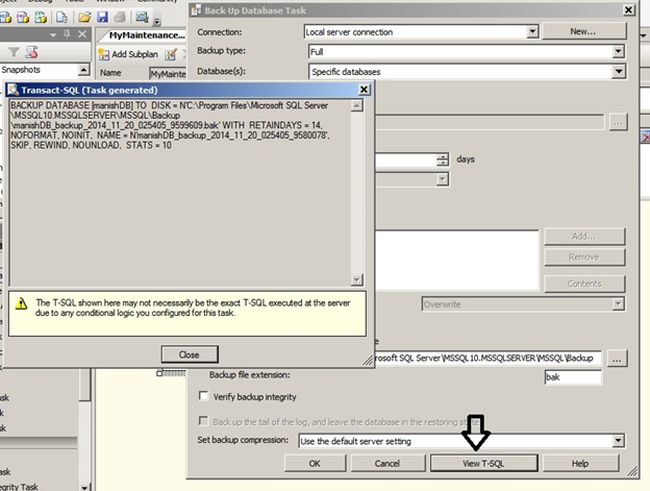
Task: Click the Close button in Transact-SQL dialog
Action: tap(189, 355)
